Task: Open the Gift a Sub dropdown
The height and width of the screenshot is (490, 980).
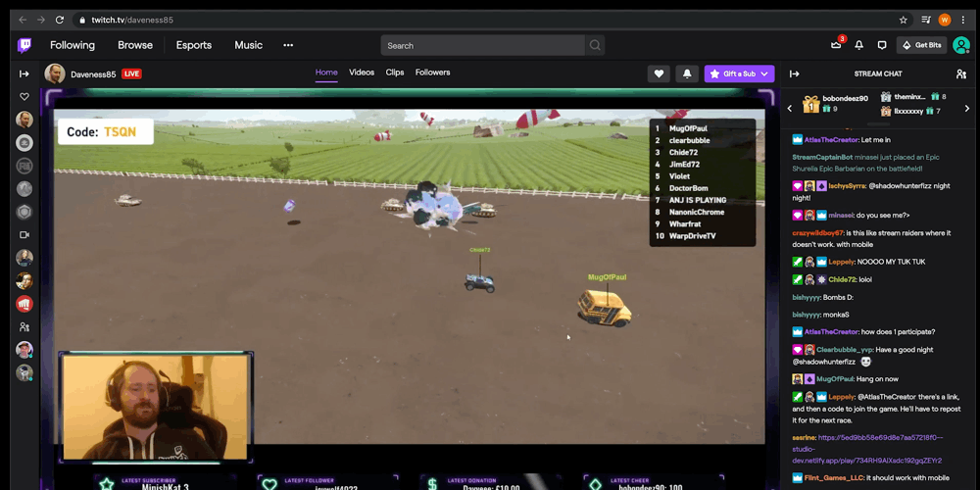Action: pos(739,73)
